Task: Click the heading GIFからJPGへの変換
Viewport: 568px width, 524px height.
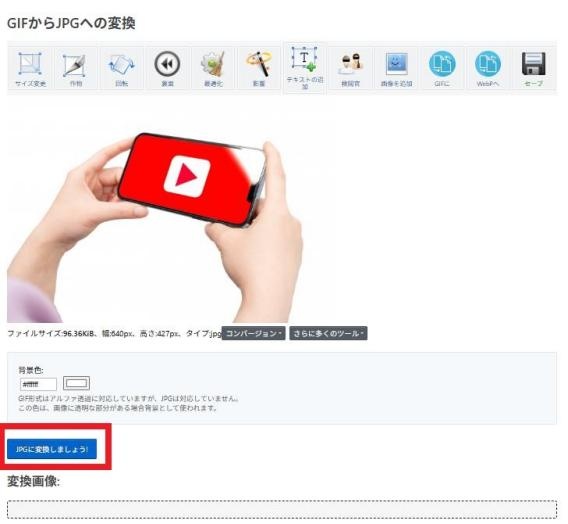Action: [71, 23]
